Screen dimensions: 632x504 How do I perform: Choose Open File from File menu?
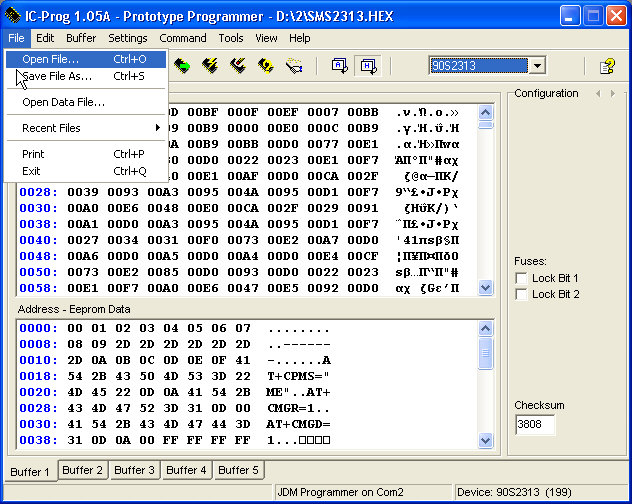tap(86, 59)
